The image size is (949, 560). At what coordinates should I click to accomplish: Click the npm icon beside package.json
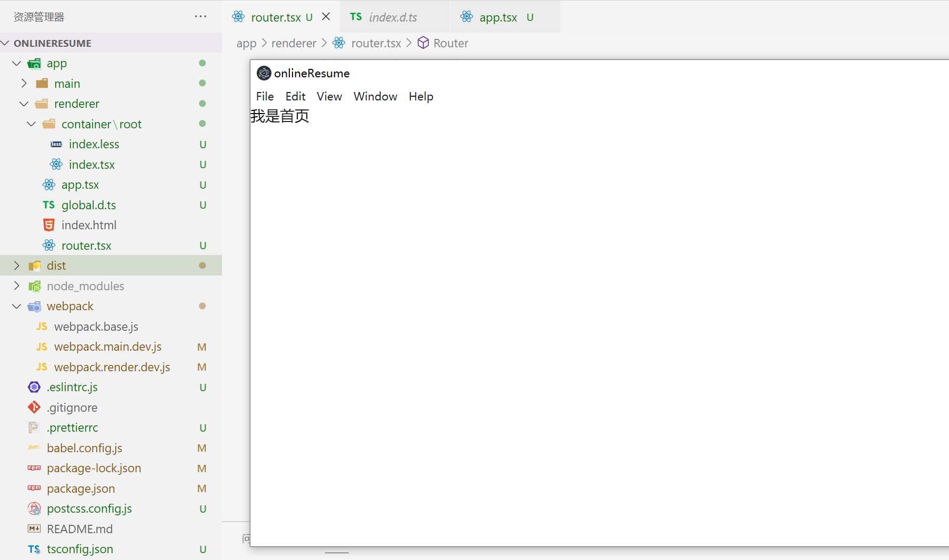click(34, 488)
